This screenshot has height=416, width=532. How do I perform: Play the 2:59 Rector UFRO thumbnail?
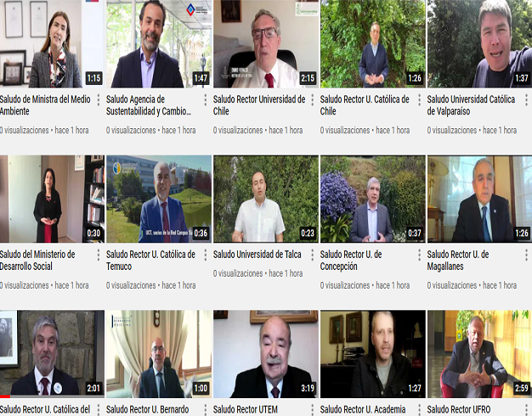[x=480, y=354]
